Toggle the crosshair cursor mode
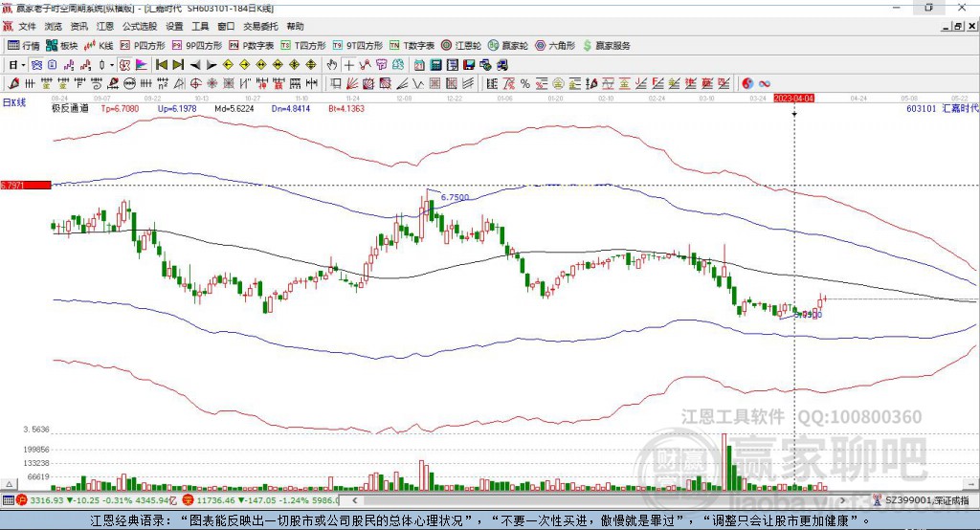Viewport: 980px width, 530px height. [348, 64]
